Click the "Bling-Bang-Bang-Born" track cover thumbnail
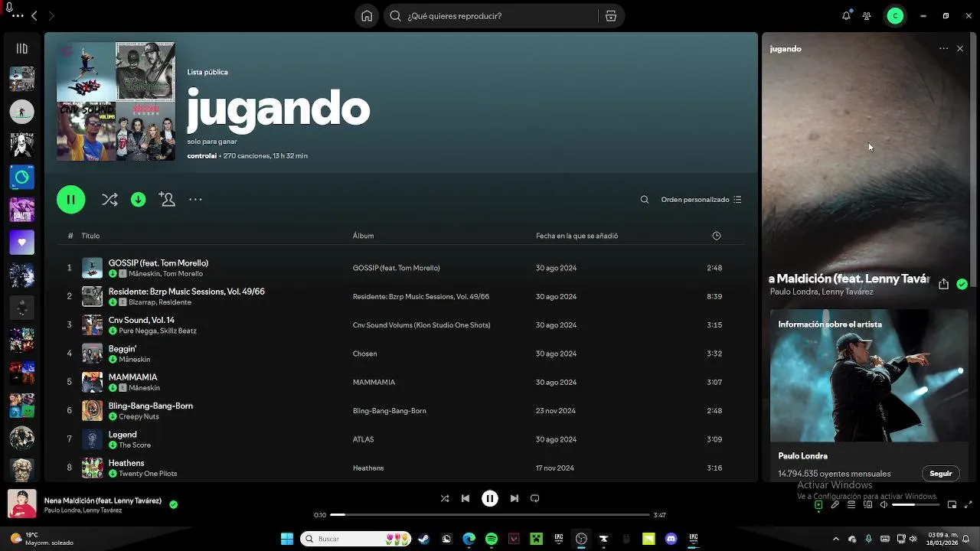Viewport: 980px width, 551px height. [x=92, y=411]
